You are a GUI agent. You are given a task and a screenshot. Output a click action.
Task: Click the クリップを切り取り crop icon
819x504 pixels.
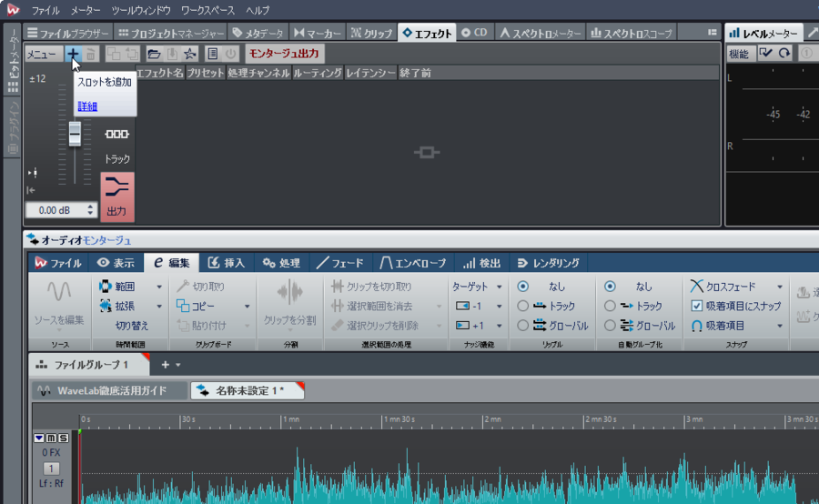[337, 287]
